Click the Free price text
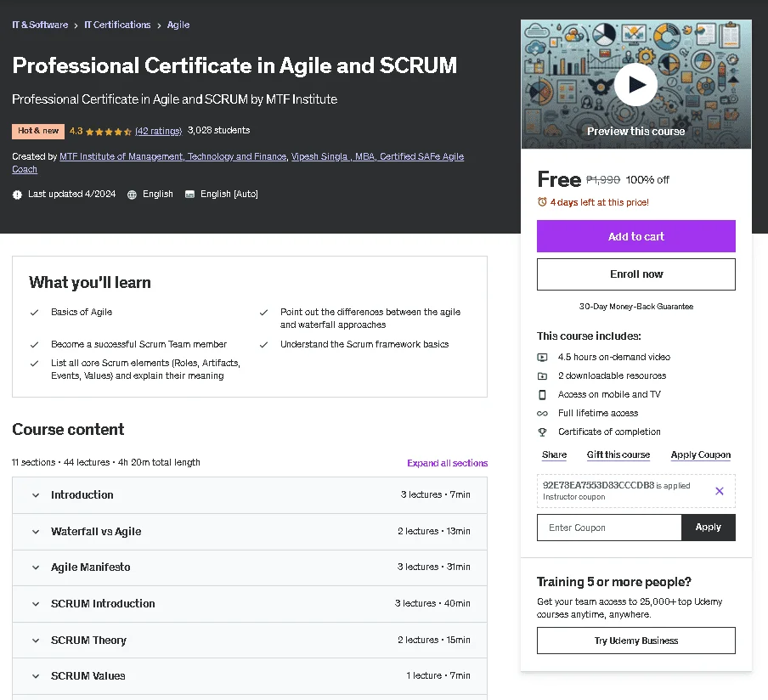This screenshot has width=768, height=700. point(559,179)
